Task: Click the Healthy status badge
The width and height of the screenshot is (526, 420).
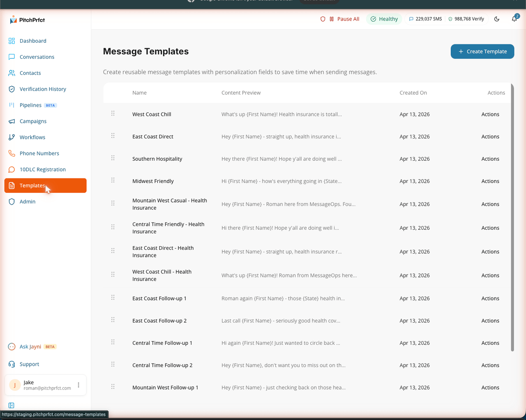Action: tap(384, 19)
